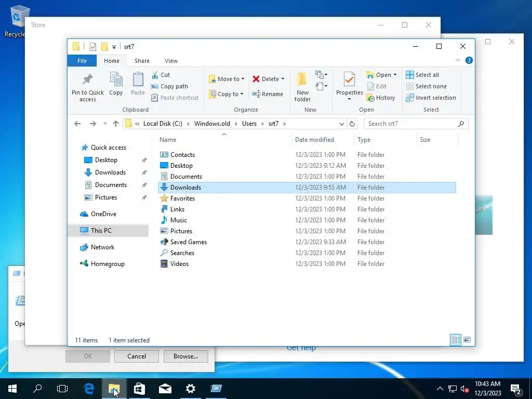The image size is (532, 399).
Task: Select the Videos folder row
Action: click(x=307, y=264)
